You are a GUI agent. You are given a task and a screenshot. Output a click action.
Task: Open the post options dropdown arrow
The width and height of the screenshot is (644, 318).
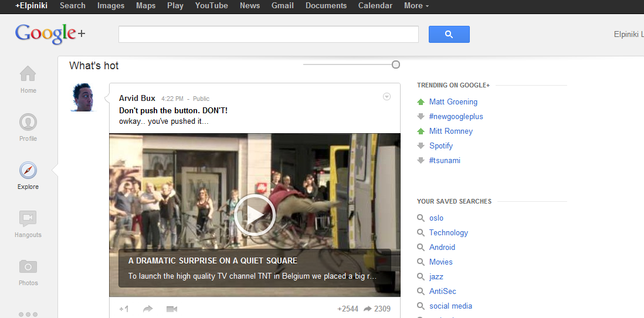coord(387,97)
